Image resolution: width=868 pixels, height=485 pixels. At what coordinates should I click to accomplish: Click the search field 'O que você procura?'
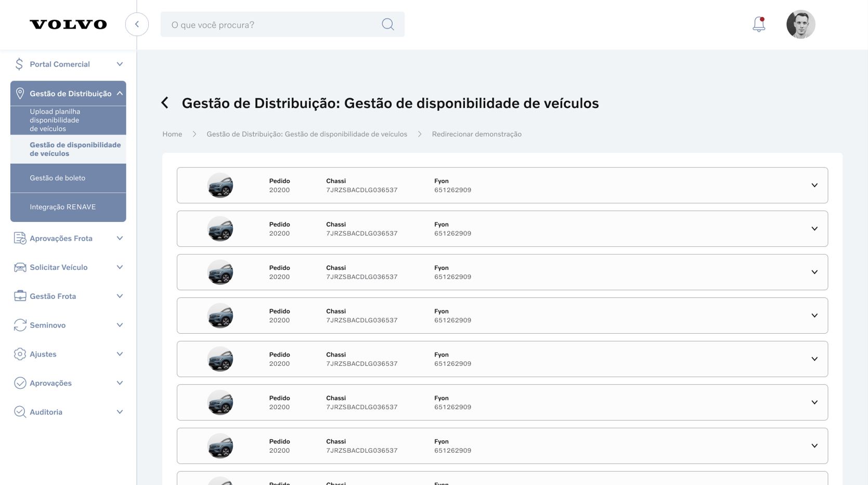[270, 24]
